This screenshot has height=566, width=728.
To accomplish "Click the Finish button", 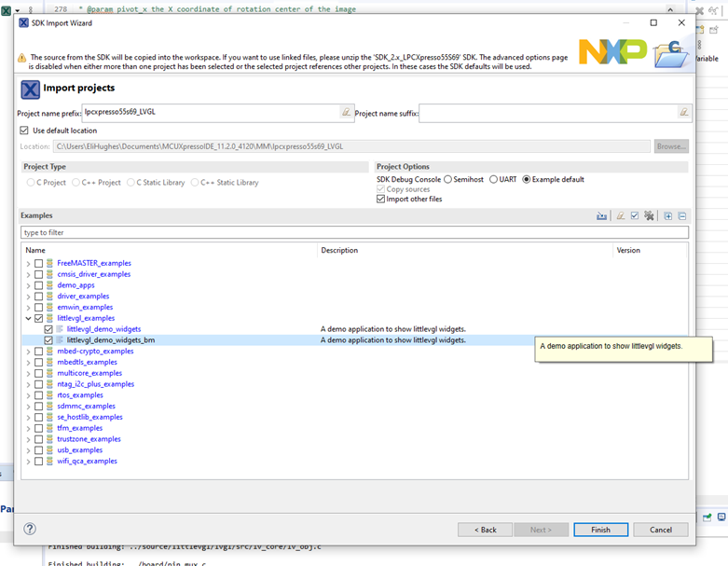I will [600, 530].
